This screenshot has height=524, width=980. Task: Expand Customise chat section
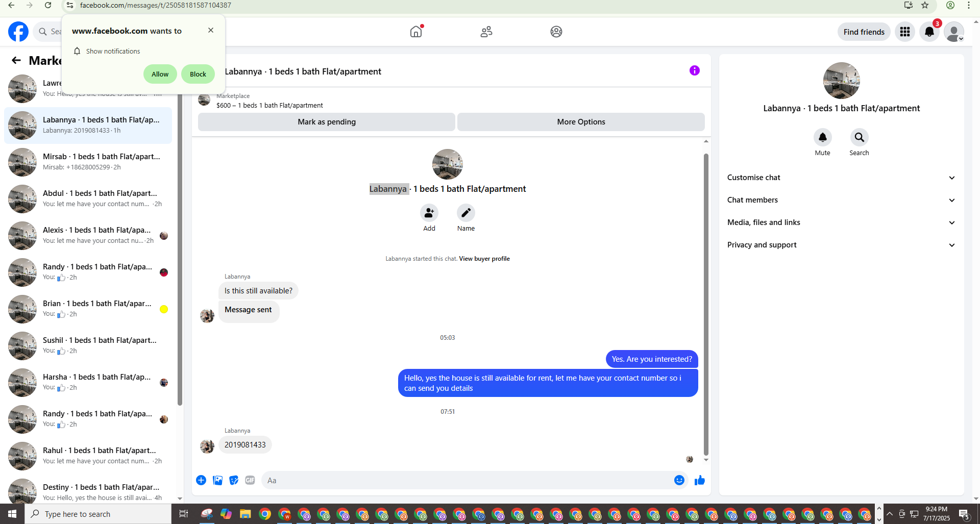tap(841, 178)
